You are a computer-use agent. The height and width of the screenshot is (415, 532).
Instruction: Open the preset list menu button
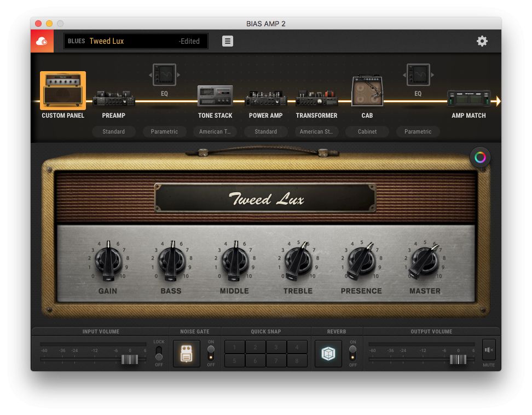point(228,41)
